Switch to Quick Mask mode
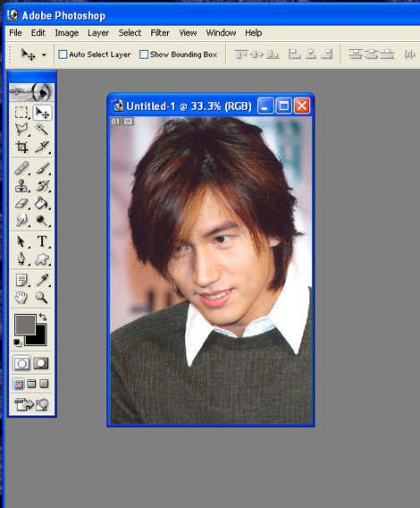 pyautogui.click(x=41, y=363)
